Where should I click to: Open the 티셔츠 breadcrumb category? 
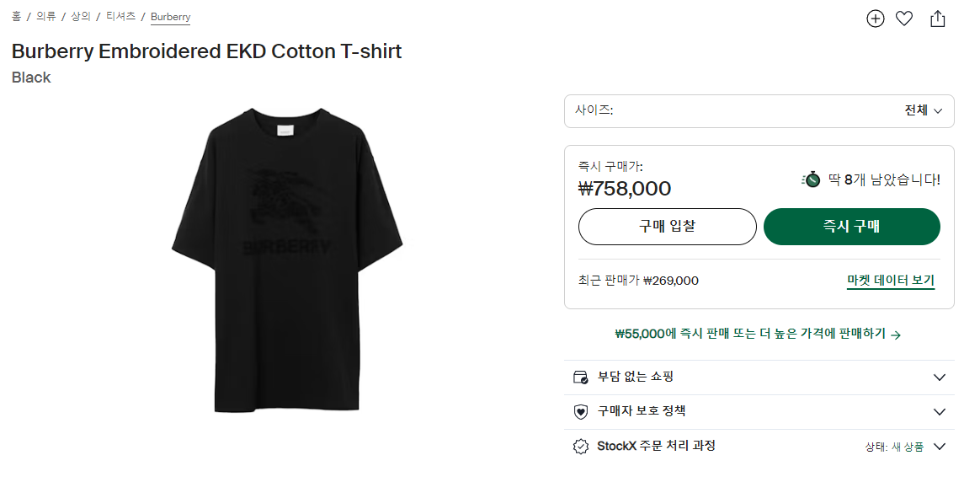coord(120,16)
